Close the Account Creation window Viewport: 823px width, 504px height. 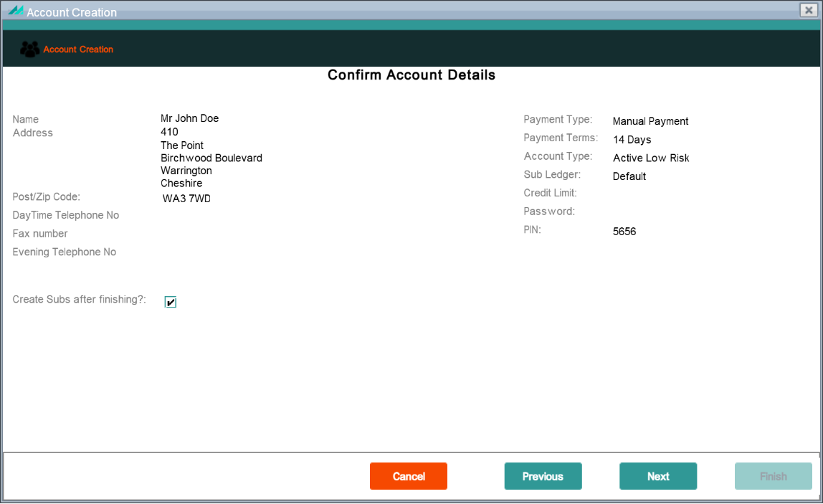(809, 10)
